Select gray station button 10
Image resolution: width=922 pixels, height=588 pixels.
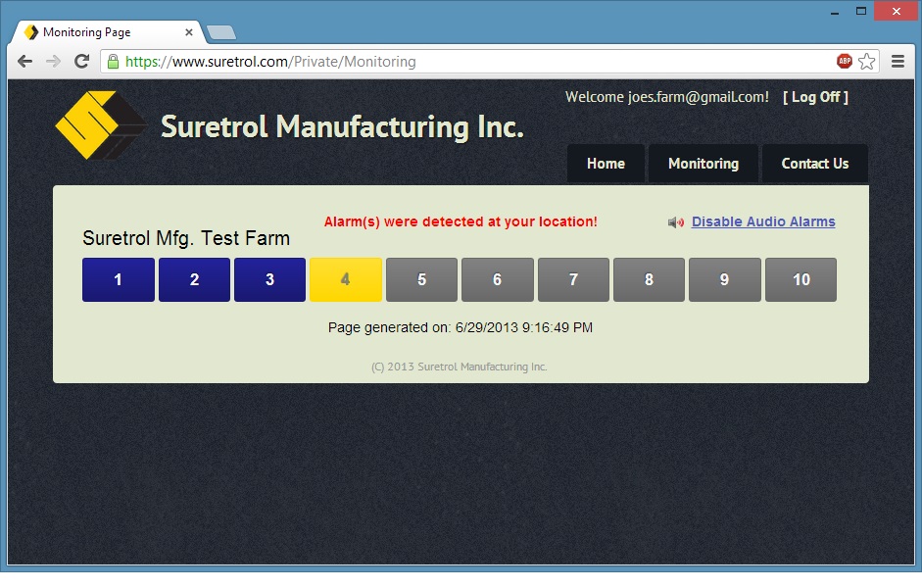[x=801, y=280]
